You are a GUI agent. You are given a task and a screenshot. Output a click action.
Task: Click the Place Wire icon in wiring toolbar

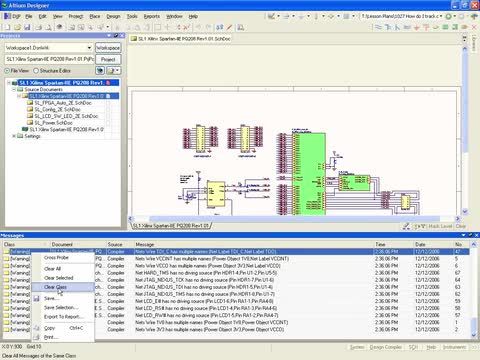378,27
